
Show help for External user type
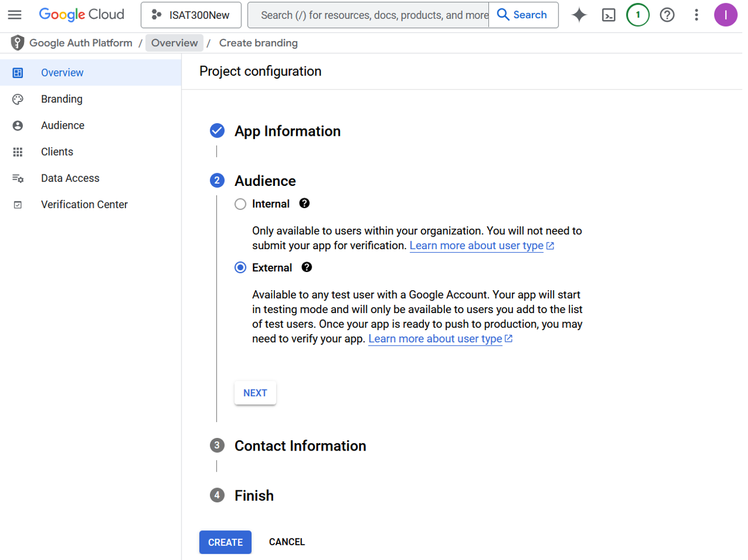coord(307,267)
